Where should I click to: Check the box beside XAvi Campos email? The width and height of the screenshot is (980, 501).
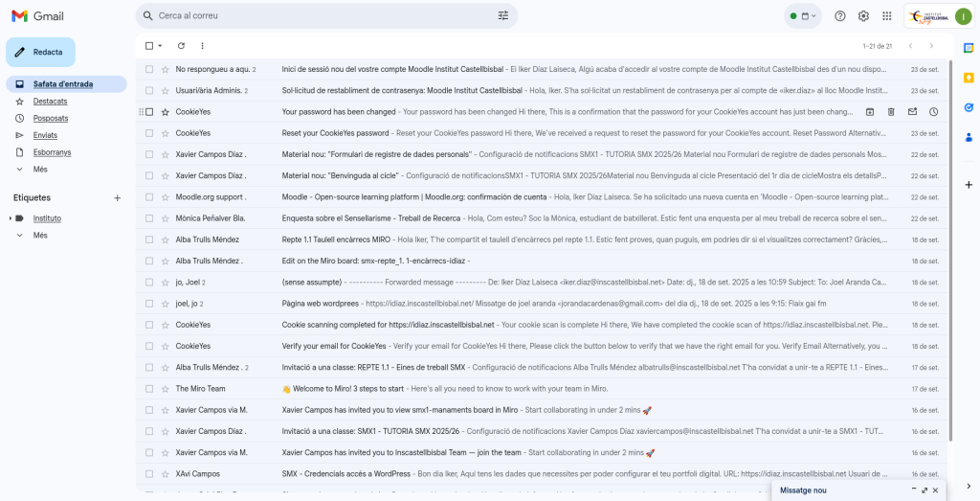(x=148, y=473)
